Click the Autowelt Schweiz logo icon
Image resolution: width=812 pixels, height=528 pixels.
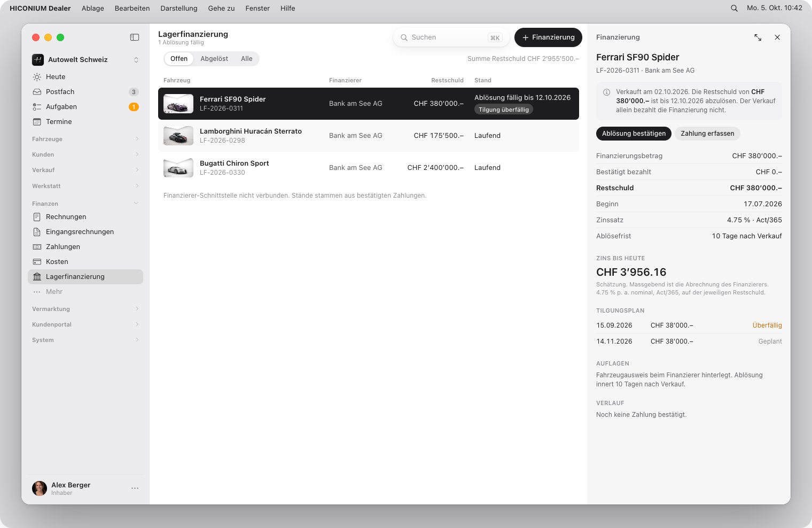click(38, 60)
